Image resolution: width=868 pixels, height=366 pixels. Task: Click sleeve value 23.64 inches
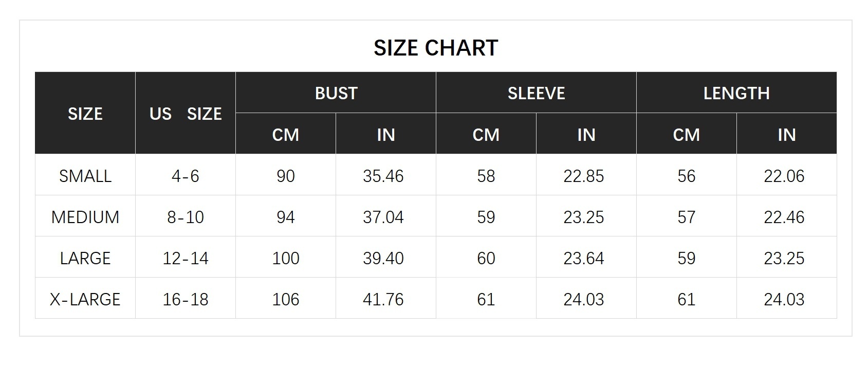[x=584, y=258]
